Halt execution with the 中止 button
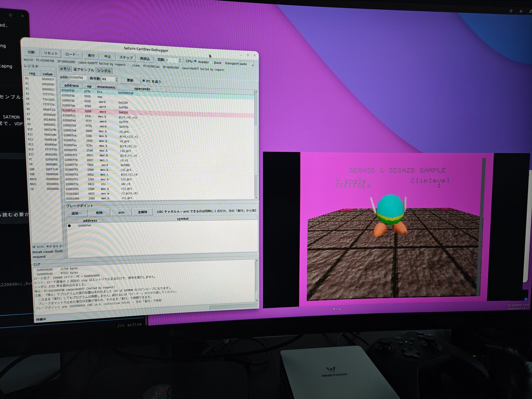 108,57
